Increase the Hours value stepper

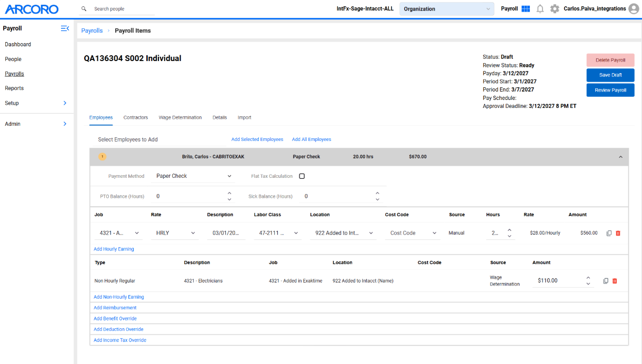509,230
